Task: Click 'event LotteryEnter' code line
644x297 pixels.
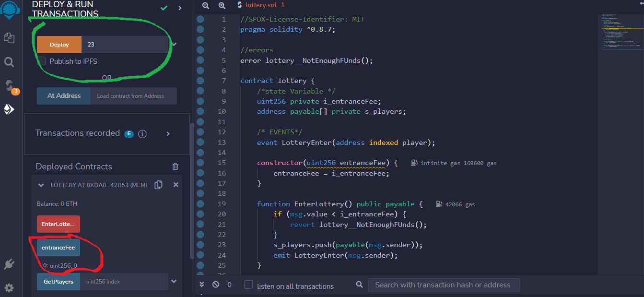Action: [x=346, y=143]
